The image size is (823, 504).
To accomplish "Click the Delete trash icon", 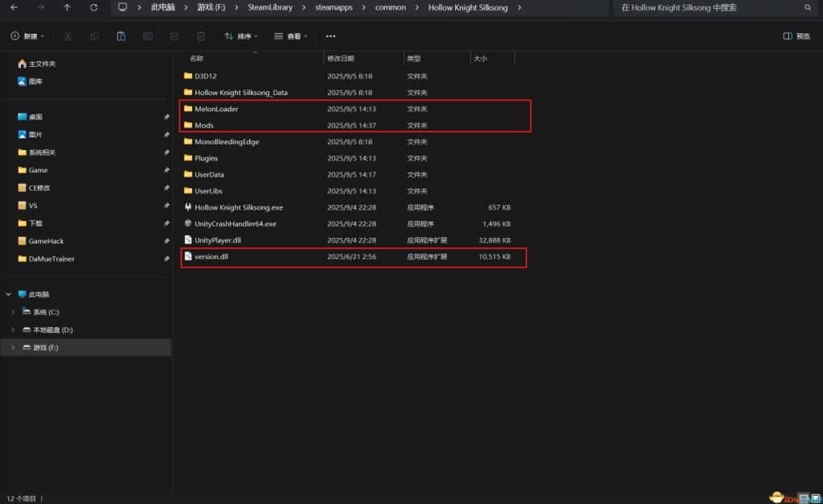I will (x=200, y=36).
